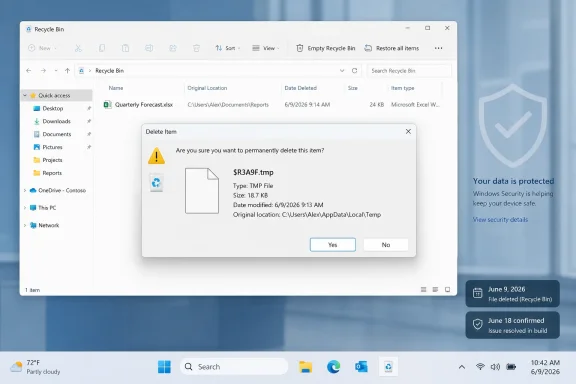Image resolution: width=576 pixels, height=384 pixels.
Task: Open File Explorer from the taskbar
Action: click(306, 367)
